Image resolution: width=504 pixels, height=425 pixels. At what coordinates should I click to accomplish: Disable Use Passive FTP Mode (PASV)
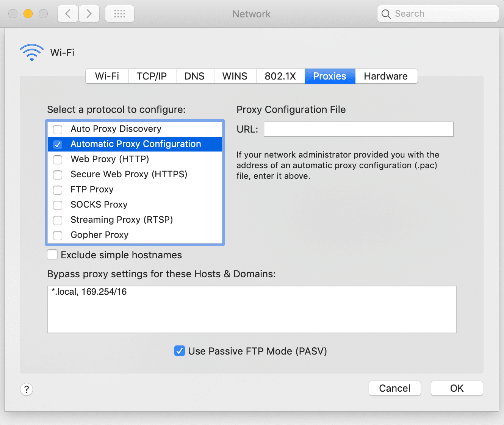pos(179,351)
